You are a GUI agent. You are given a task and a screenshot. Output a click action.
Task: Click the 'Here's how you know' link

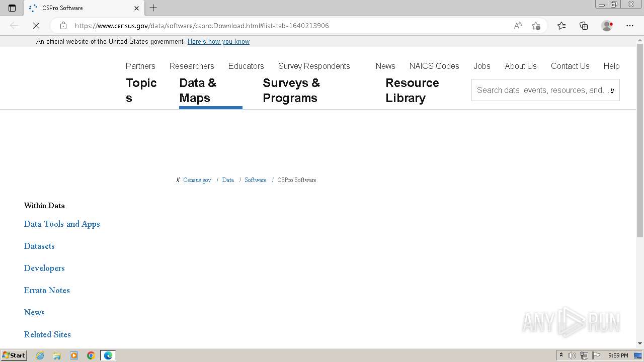click(218, 42)
